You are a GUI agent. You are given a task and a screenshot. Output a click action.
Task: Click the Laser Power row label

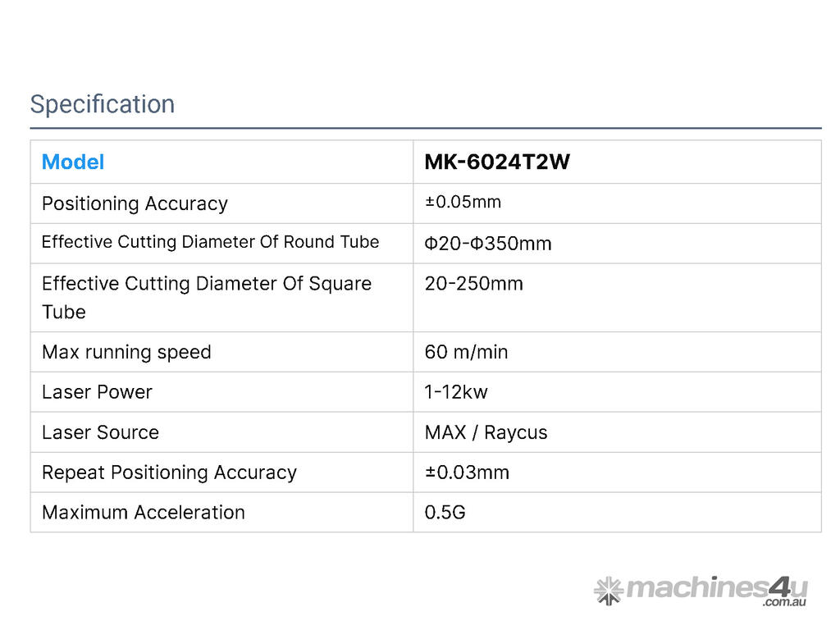[x=97, y=392]
